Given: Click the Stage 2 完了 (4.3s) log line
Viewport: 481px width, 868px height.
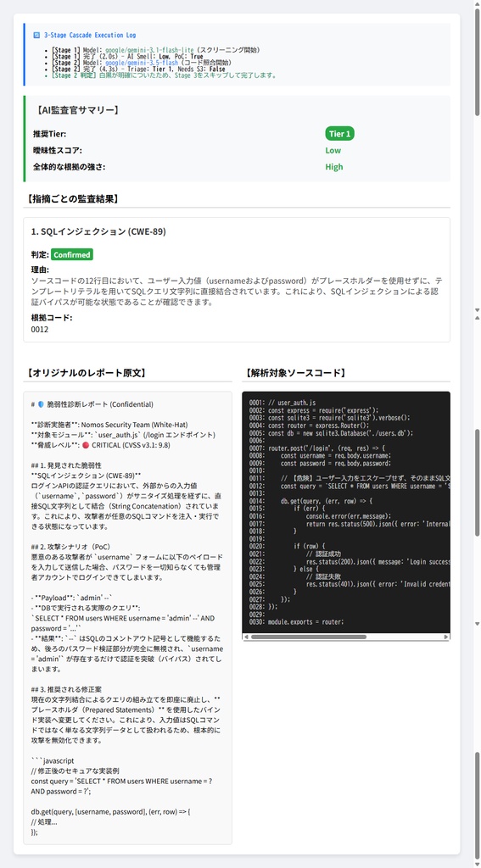Looking at the screenshot, I should (x=138, y=70).
